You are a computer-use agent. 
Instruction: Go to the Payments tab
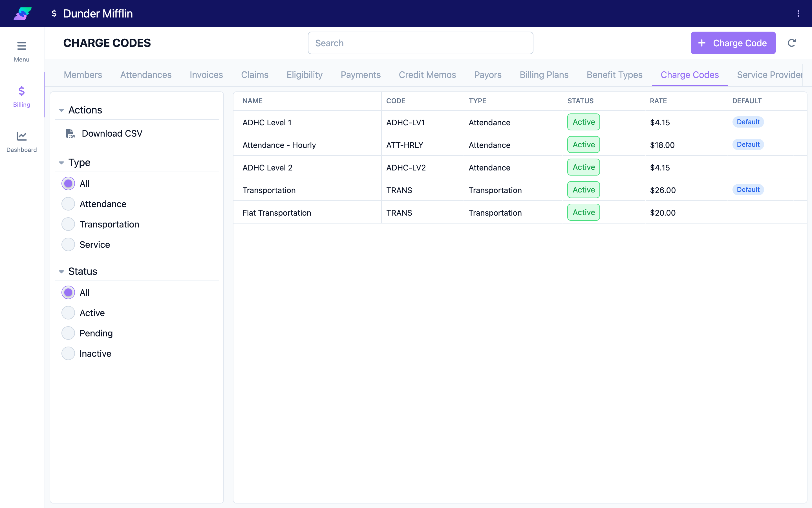(x=361, y=75)
